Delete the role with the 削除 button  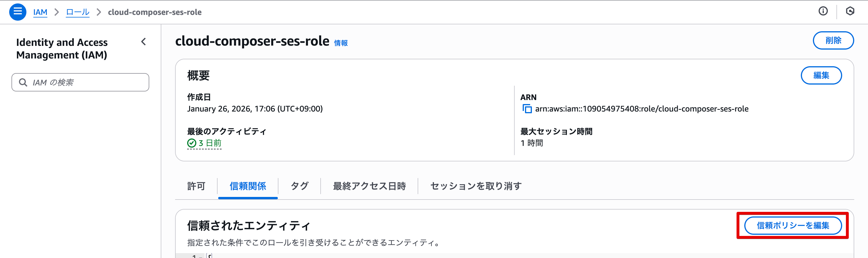833,40
